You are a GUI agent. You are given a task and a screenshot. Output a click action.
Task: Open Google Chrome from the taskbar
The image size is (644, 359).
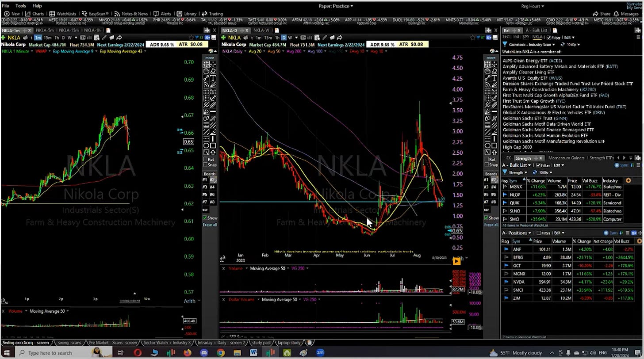[220, 352]
